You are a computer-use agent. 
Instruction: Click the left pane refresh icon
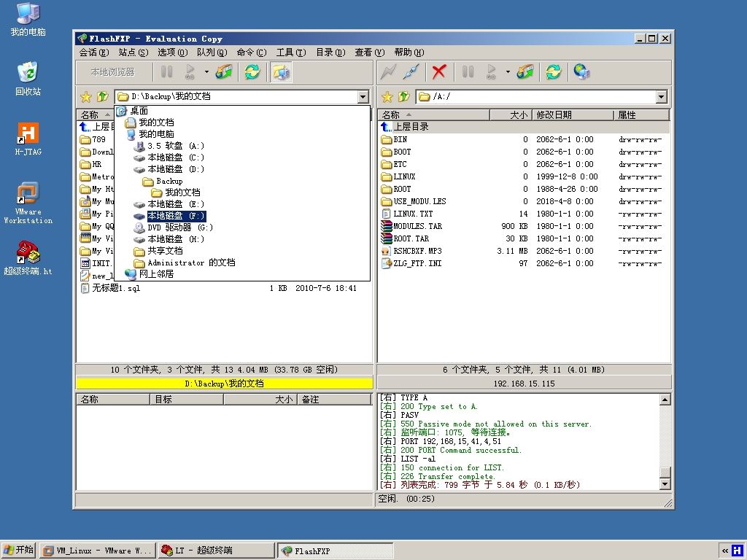(x=252, y=72)
